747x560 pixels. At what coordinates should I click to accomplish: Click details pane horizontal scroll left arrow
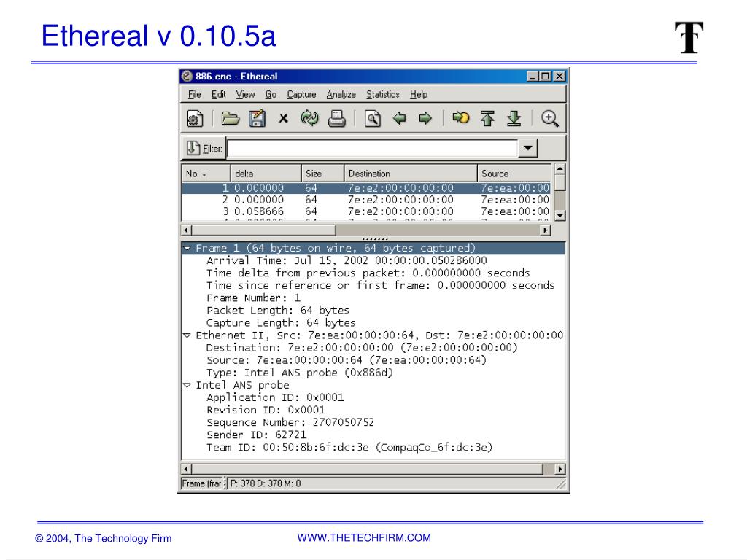187,469
